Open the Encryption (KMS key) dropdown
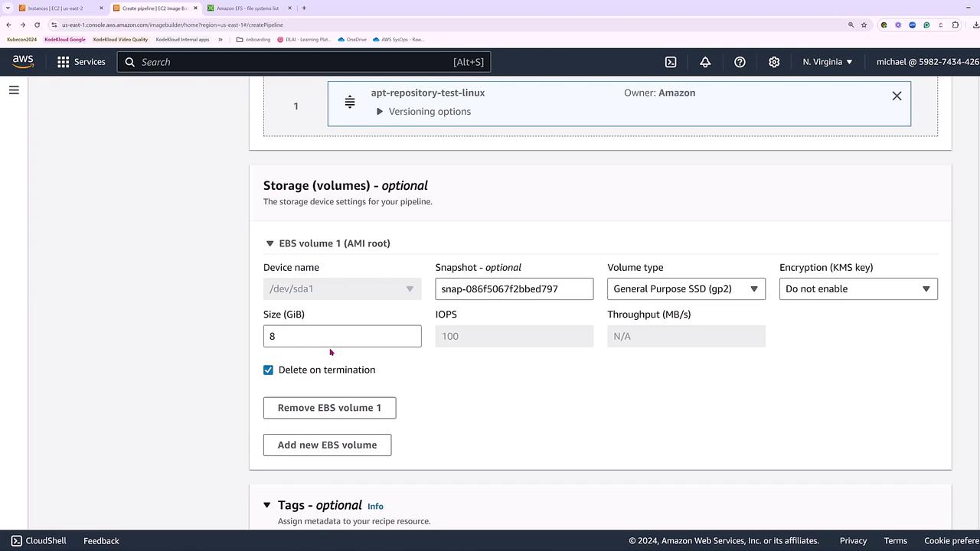The image size is (980, 551). (858, 289)
